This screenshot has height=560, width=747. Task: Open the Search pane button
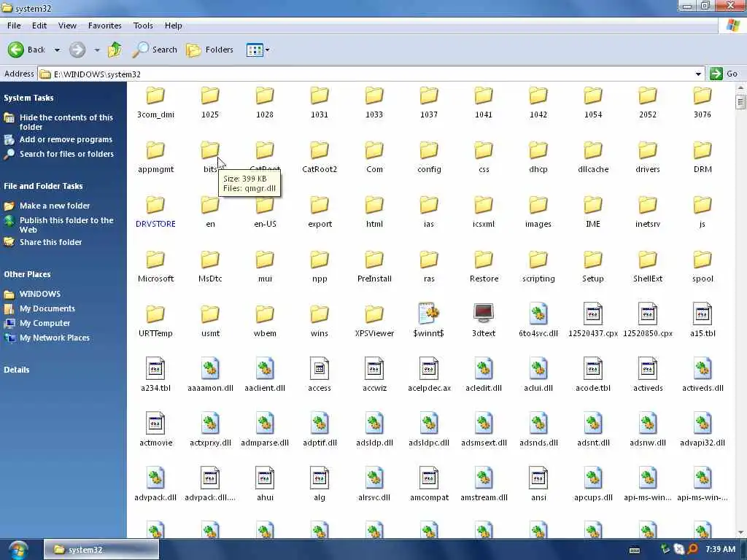pos(155,50)
